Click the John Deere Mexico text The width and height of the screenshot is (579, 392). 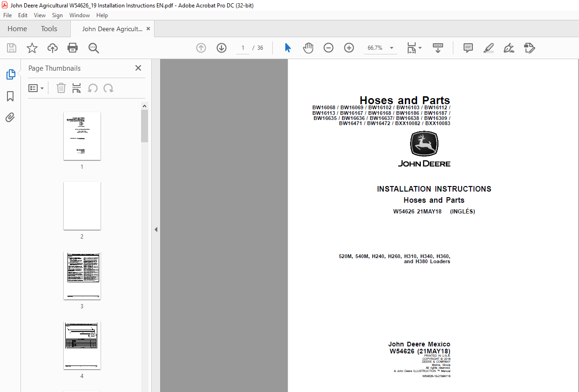click(419, 344)
